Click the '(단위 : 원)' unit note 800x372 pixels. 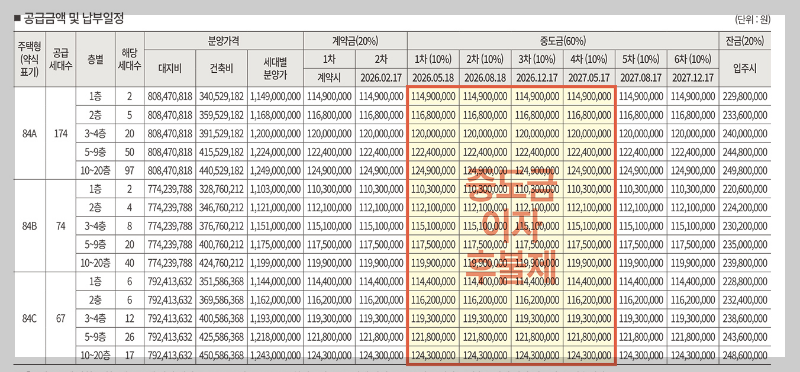(x=752, y=20)
